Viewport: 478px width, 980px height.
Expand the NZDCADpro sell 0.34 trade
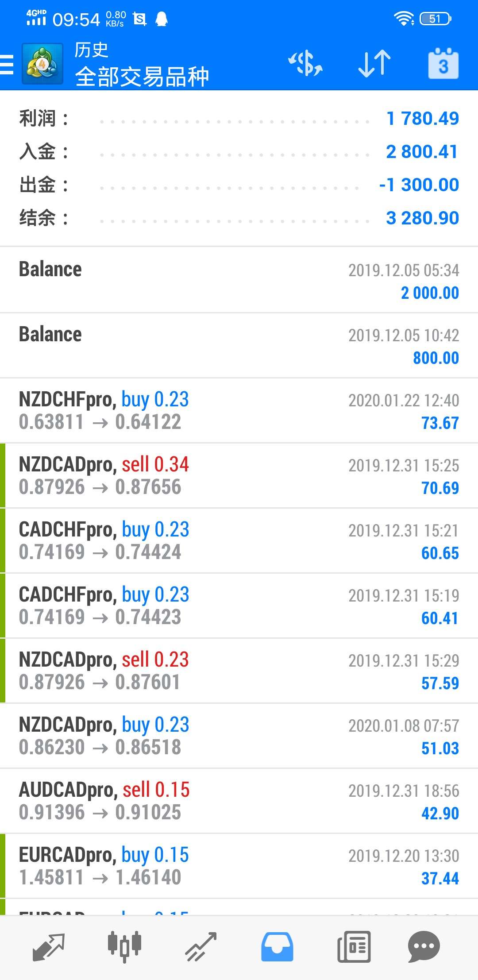(x=239, y=475)
